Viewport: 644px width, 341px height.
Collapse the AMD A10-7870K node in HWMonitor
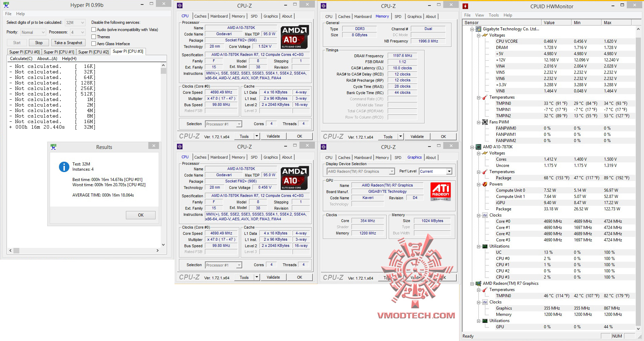[472, 147]
